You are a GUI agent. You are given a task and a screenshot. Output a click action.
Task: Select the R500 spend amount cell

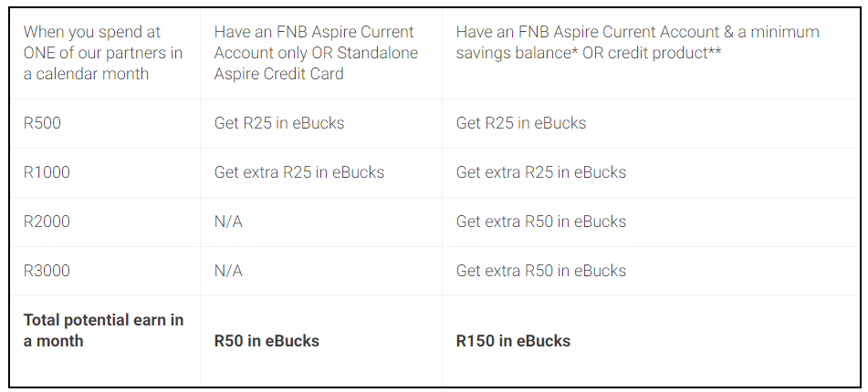pyautogui.click(x=43, y=123)
